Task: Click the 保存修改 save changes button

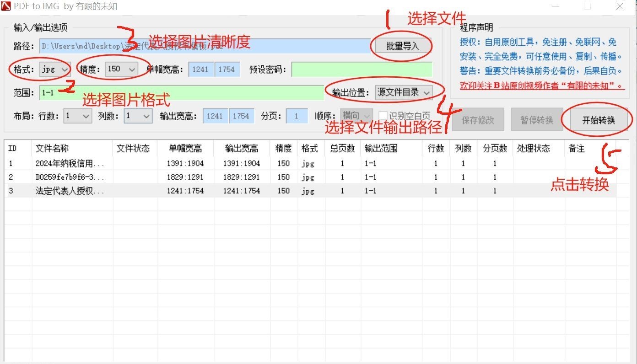Action: [x=478, y=120]
